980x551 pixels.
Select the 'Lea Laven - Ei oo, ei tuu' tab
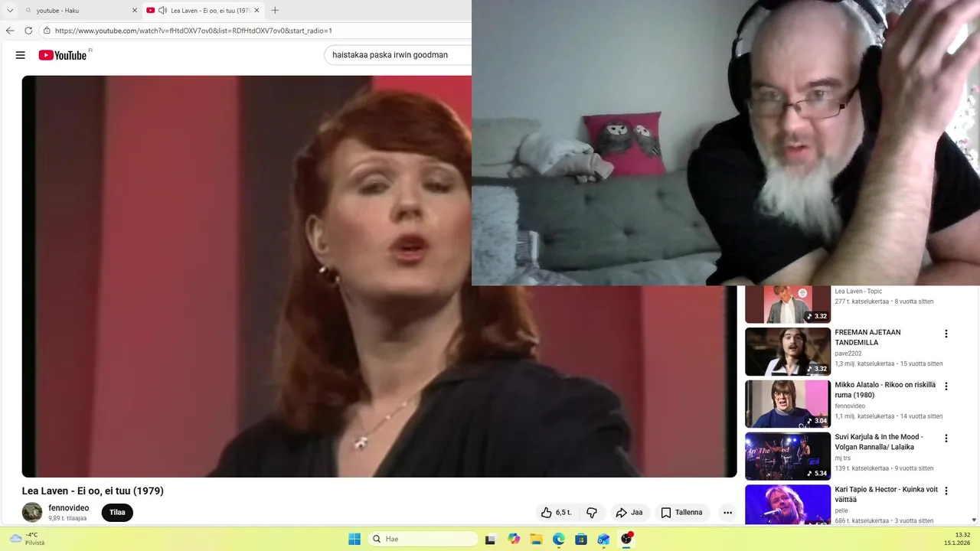203,11
